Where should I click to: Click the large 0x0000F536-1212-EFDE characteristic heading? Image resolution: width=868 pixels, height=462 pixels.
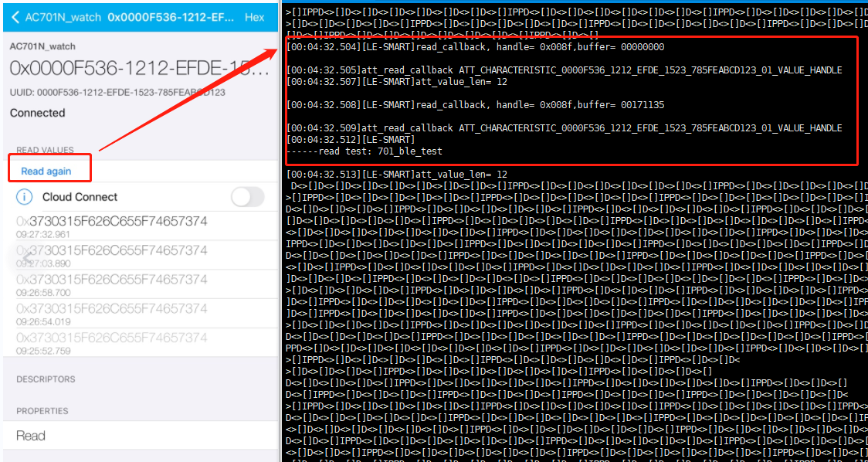[140, 69]
